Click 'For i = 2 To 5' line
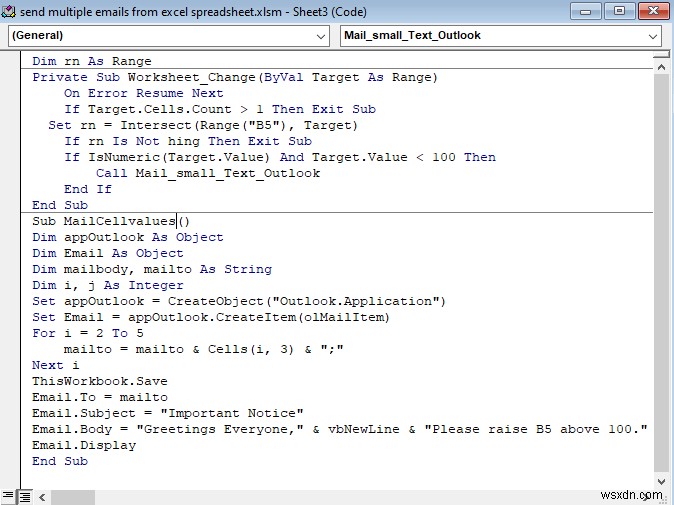This screenshot has height=505, width=674. [88, 333]
